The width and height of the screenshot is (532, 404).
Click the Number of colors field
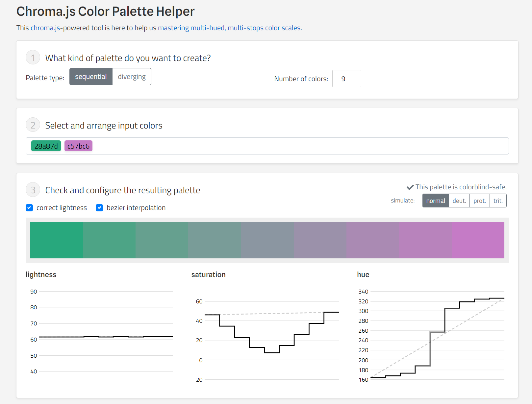tap(346, 79)
